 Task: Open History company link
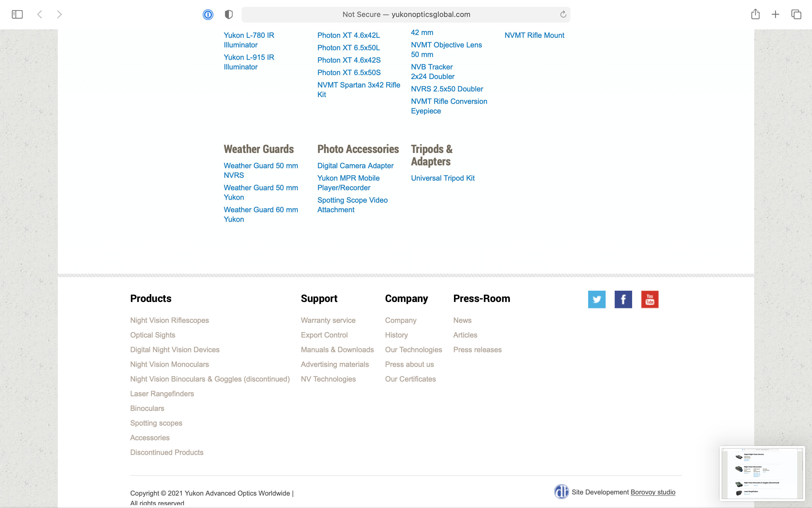coord(396,335)
